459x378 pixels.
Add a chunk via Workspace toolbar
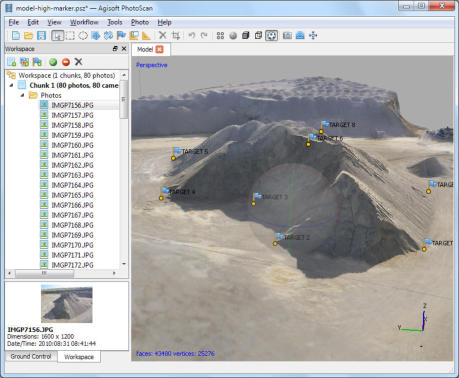point(11,62)
